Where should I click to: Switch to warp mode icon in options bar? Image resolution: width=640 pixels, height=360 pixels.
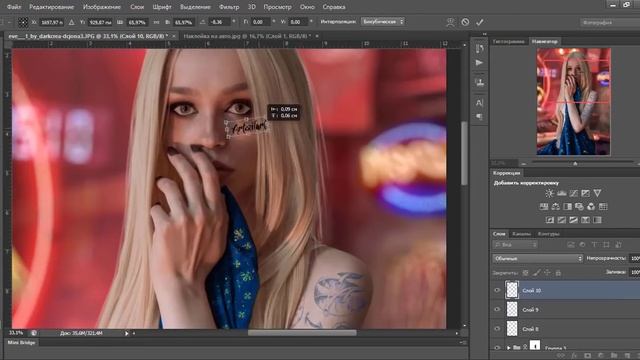click(x=450, y=22)
